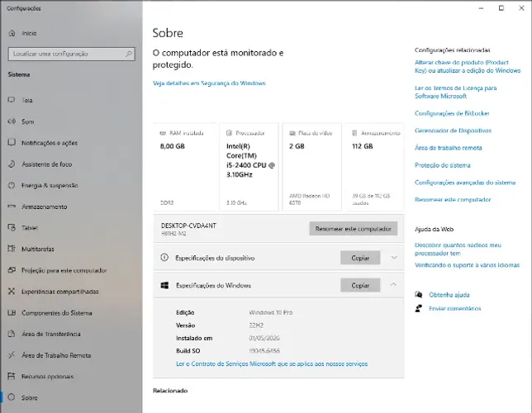
Task: Click the RAM instalada card icon
Action: [x=163, y=133]
